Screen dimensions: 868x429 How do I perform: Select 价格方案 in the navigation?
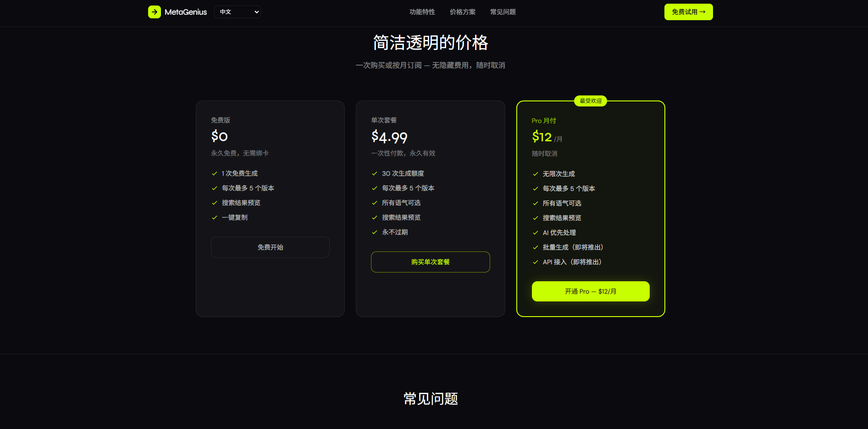point(463,12)
